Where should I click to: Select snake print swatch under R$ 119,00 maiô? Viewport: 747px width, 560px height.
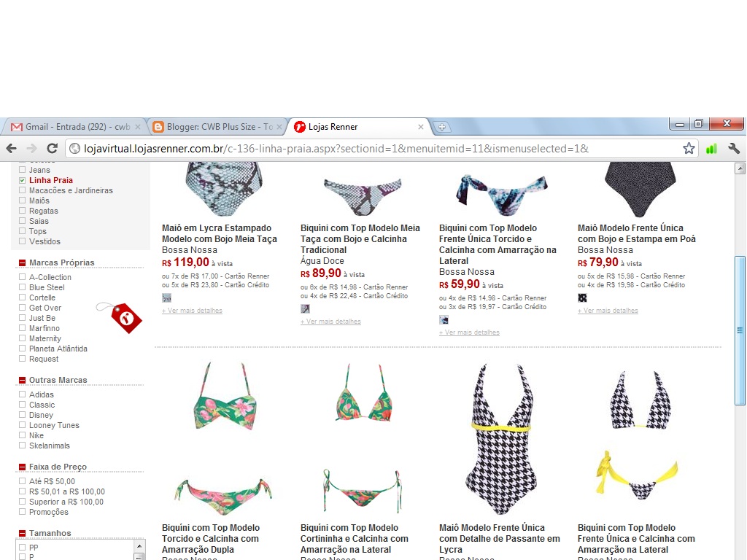[167, 298]
